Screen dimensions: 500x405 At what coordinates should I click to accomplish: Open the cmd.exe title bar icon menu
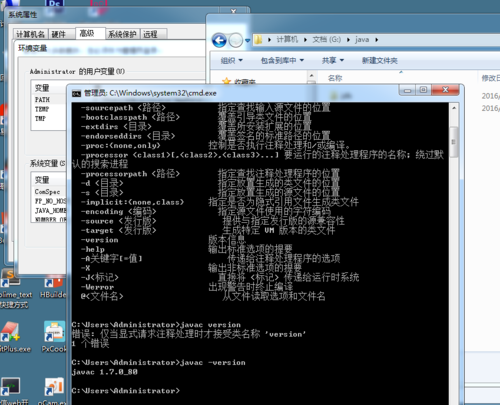(x=77, y=93)
